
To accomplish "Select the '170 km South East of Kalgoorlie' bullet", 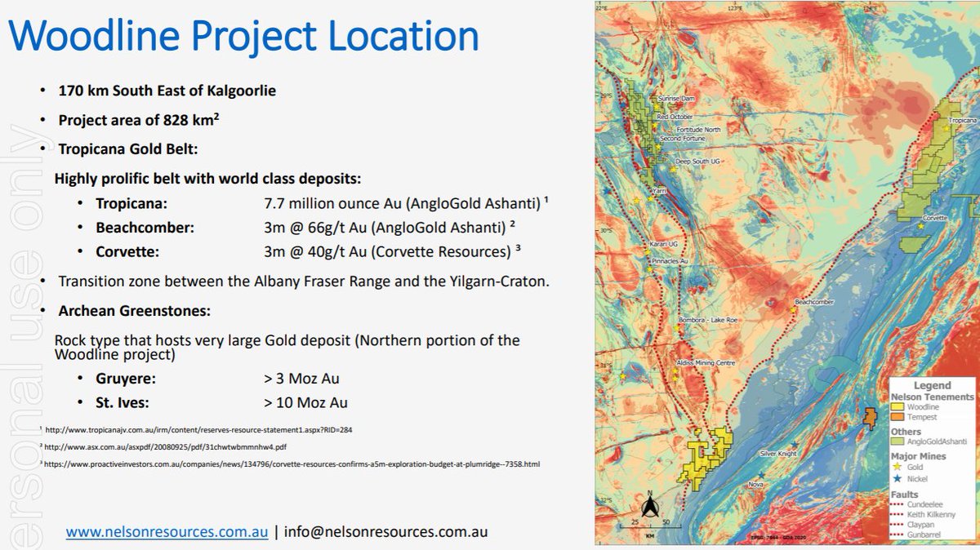I will 167,91.
